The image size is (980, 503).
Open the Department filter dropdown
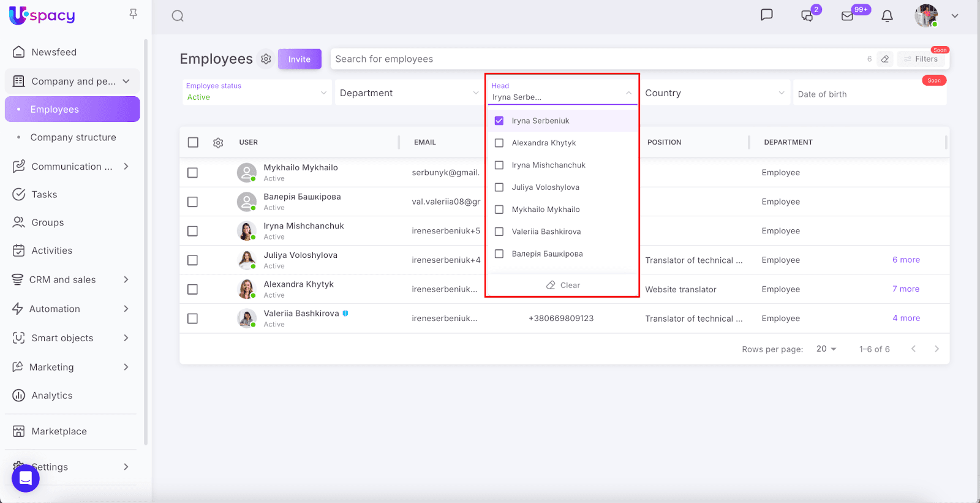tap(409, 93)
